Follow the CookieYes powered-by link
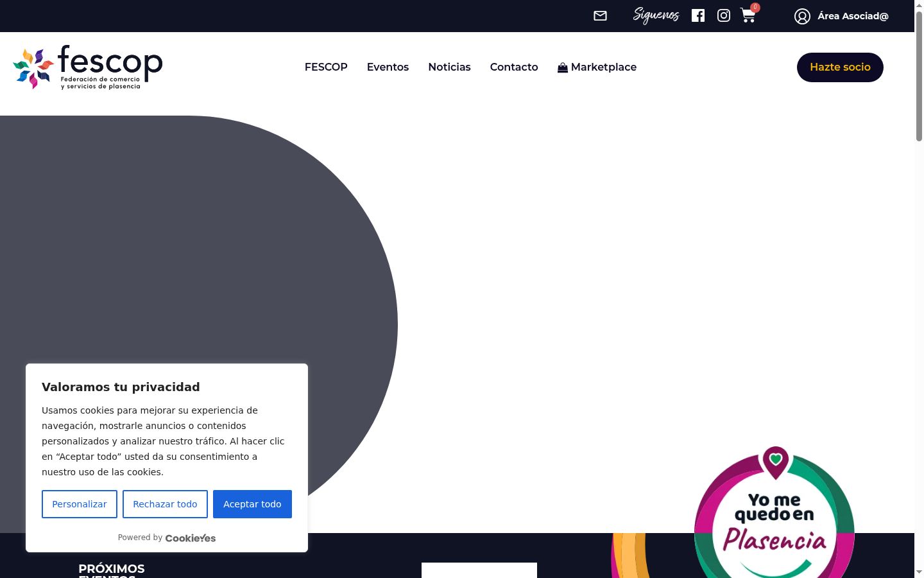 coord(191,538)
